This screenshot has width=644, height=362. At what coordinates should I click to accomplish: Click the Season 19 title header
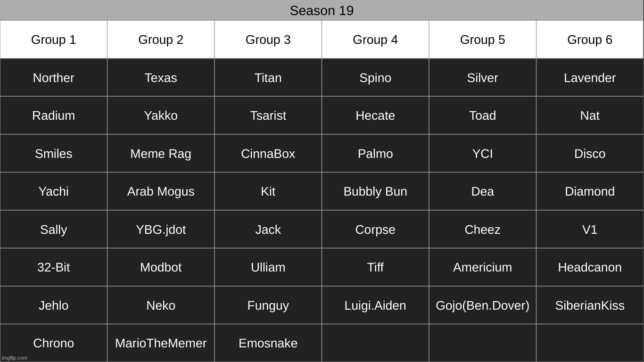[x=322, y=10]
